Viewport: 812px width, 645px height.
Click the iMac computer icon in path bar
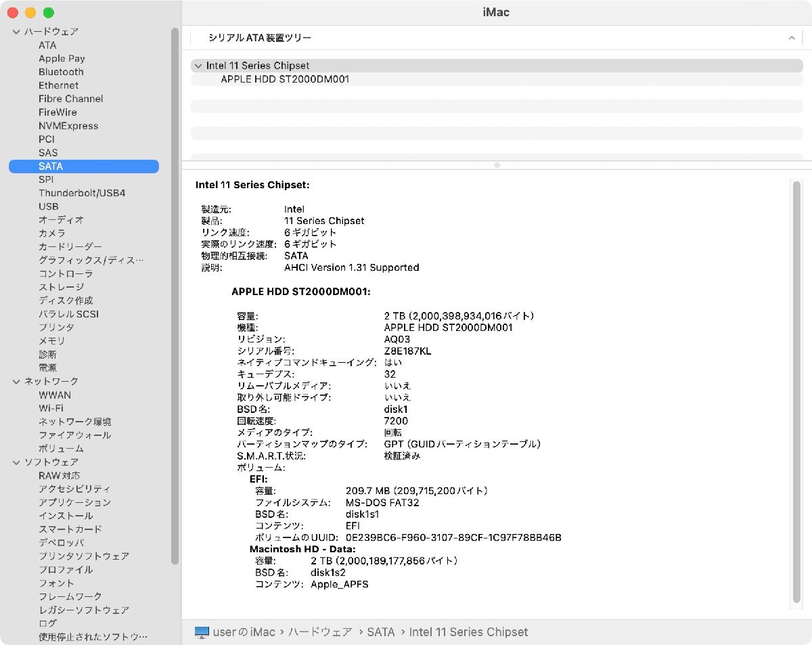point(202,632)
